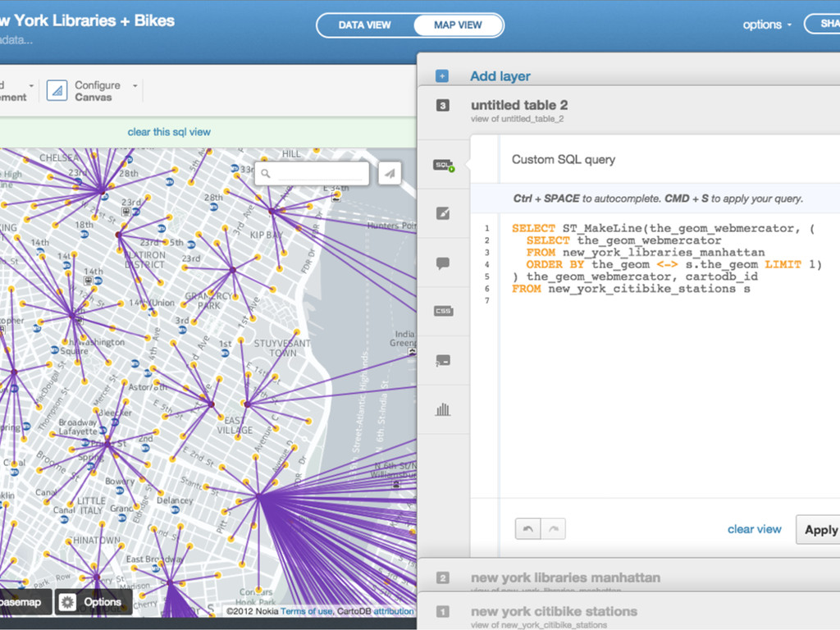Click the map geolocation arrow button
The image size is (840, 630).
[390, 173]
